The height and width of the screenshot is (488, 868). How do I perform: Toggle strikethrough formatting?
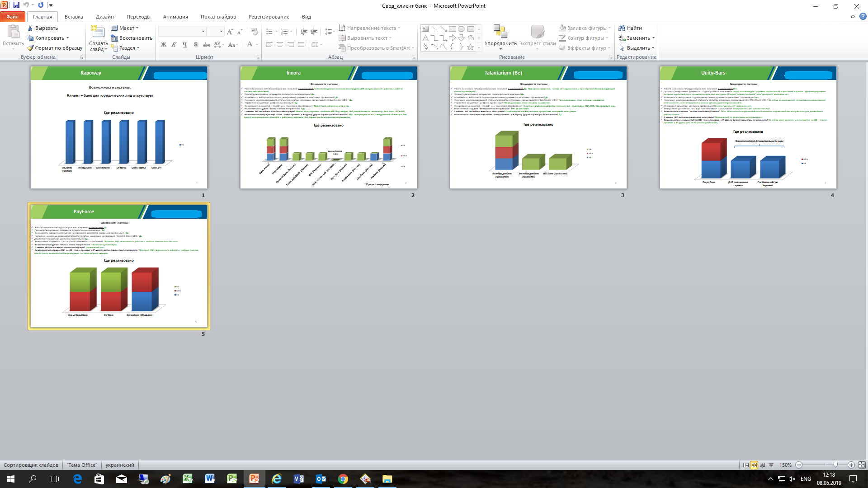[207, 44]
